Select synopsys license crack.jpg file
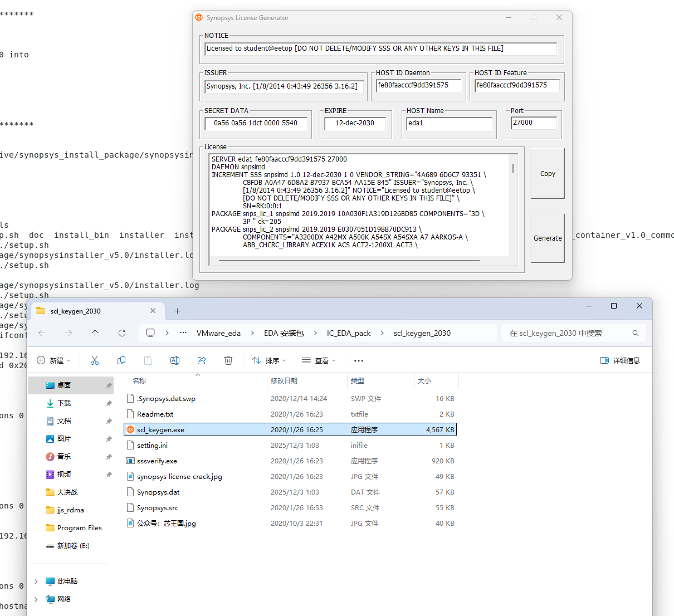This screenshot has height=616, width=674. 290,477
